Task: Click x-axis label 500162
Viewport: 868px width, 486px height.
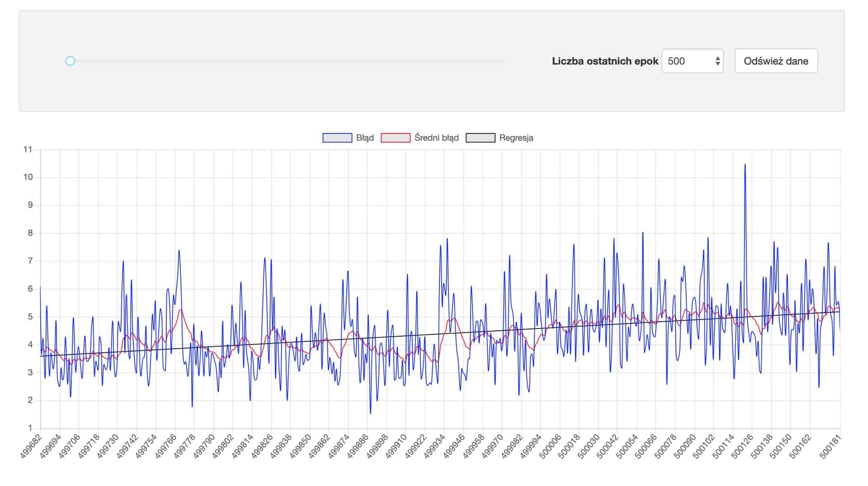Action: point(800,446)
